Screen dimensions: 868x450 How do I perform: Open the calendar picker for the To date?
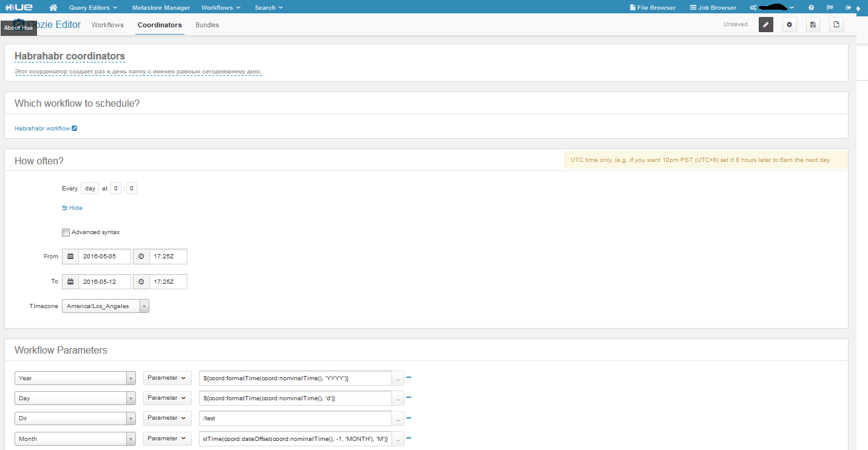pos(70,282)
